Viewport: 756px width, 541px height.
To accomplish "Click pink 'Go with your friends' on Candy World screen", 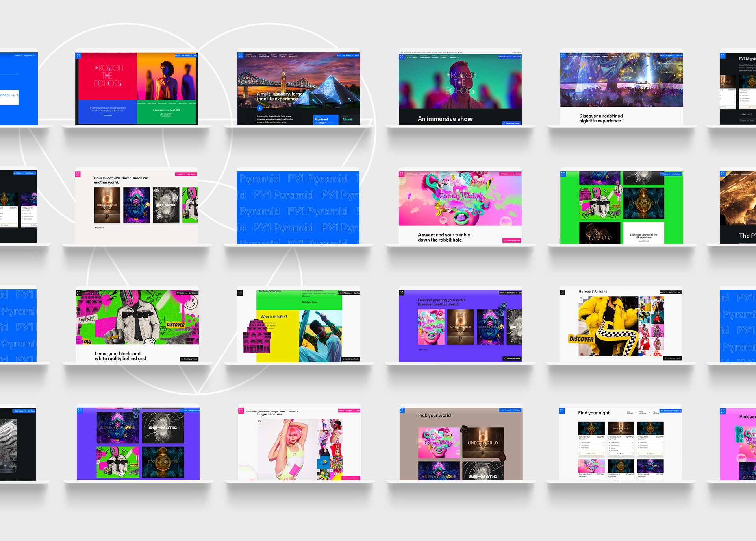I will (x=512, y=240).
